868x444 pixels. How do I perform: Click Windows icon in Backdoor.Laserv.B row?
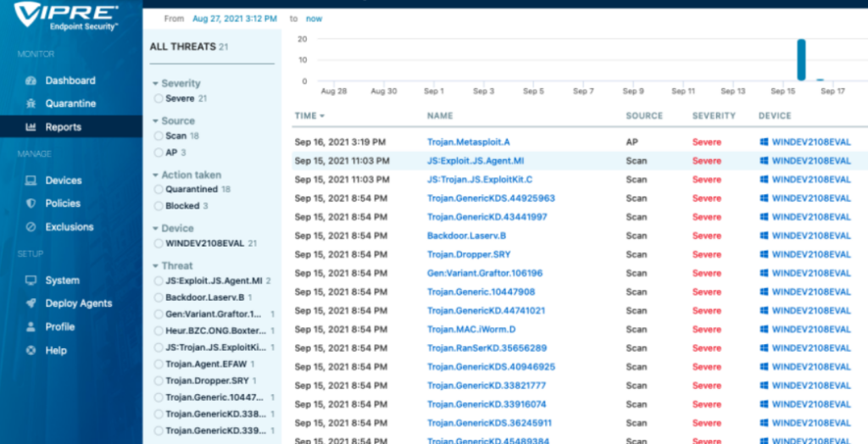click(764, 236)
